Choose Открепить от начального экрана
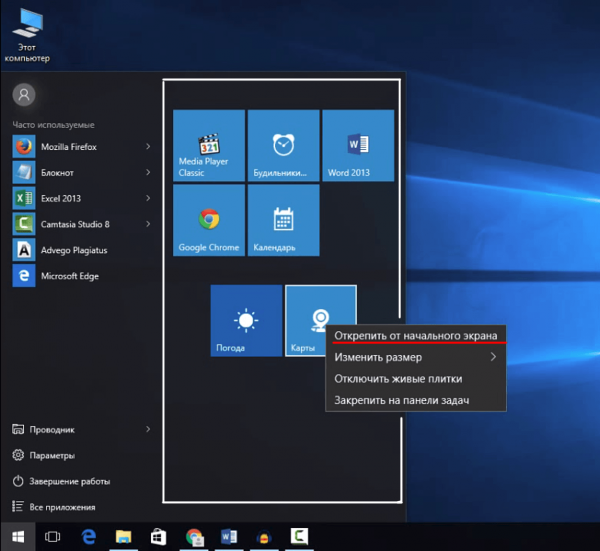Viewport: 600px width, 551px height. [x=416, y=336]
